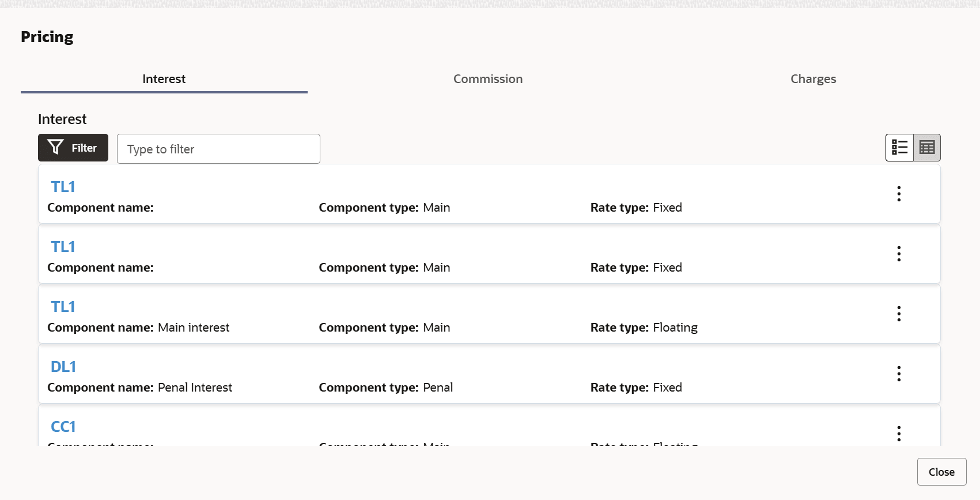Switch to list view layout
Image resolution: width=980 pixels, height=500 pixels.
coord(899,148)
